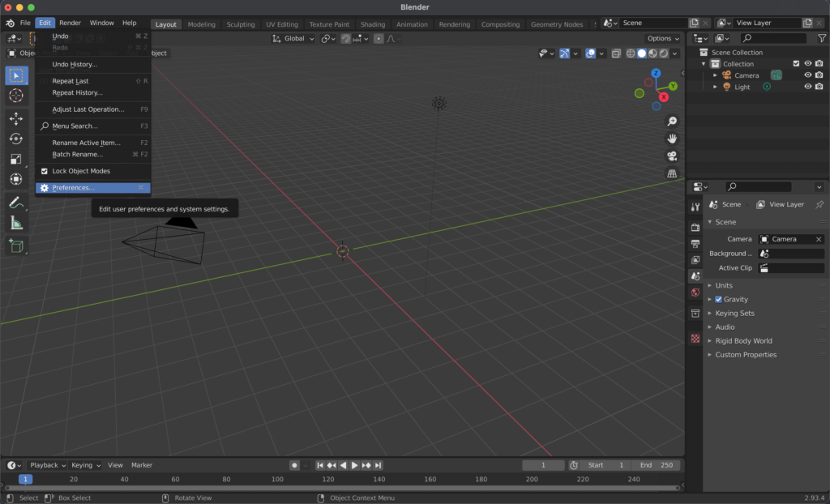Click the Z axis on navigation gizmo

(x=656, y=73)
